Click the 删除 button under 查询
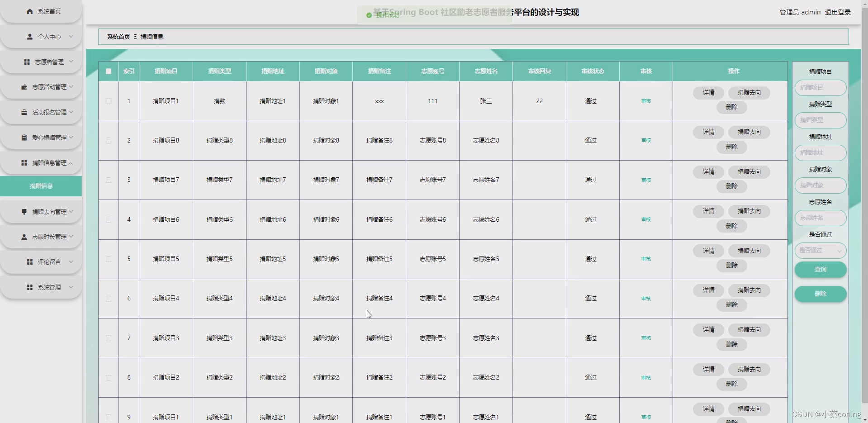Image resolution: width=868 pixels, height=423 pixels. pyautogui.click(x=821, y=294)
